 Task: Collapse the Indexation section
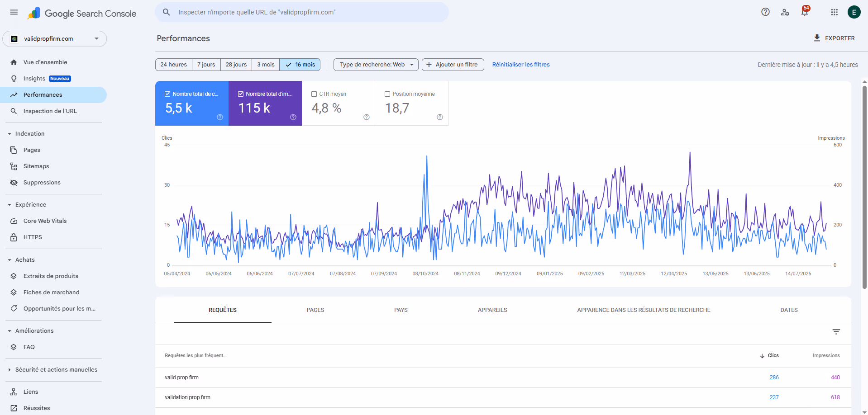click(x=10, y=134)
